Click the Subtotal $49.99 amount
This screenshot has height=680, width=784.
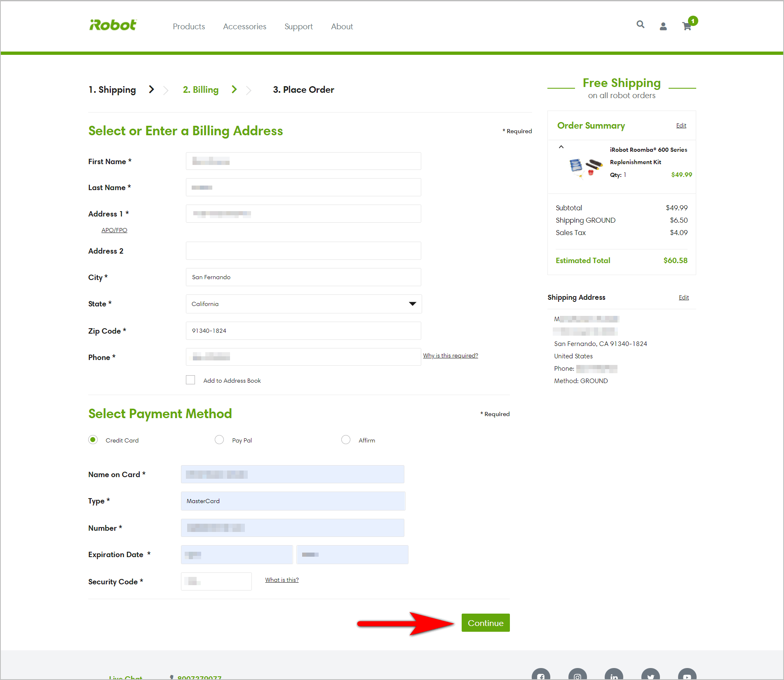pyautogui.click(x=677, y=208)
